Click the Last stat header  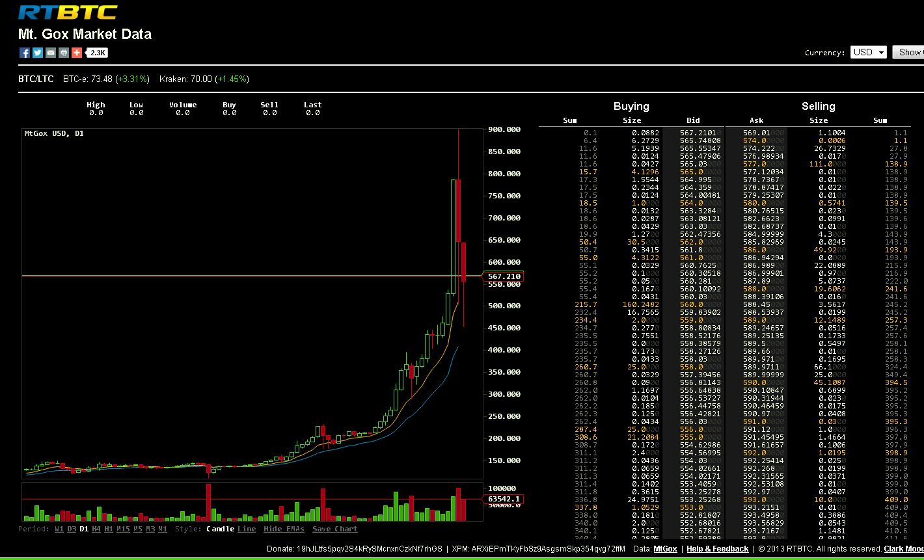313,105
